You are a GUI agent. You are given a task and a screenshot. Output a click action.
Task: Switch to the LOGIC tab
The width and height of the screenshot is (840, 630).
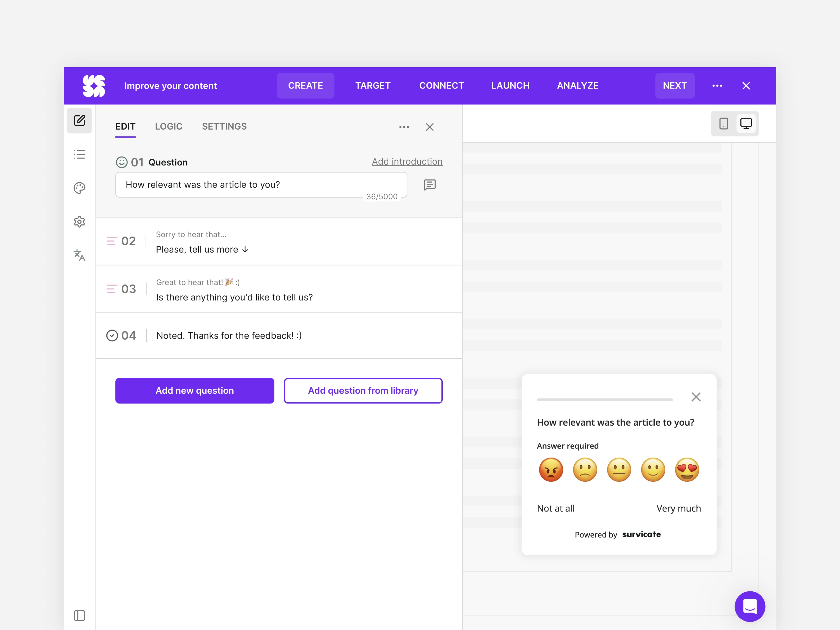[x=169, y=127]
